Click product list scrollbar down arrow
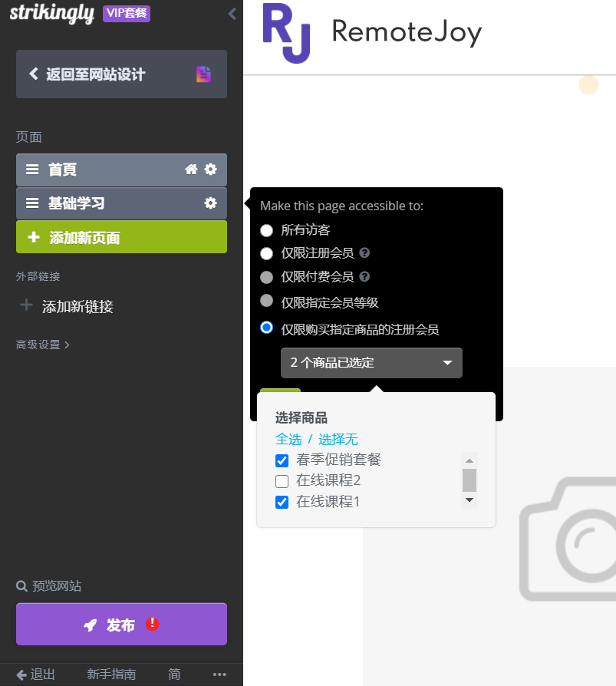 click(469, 500)
